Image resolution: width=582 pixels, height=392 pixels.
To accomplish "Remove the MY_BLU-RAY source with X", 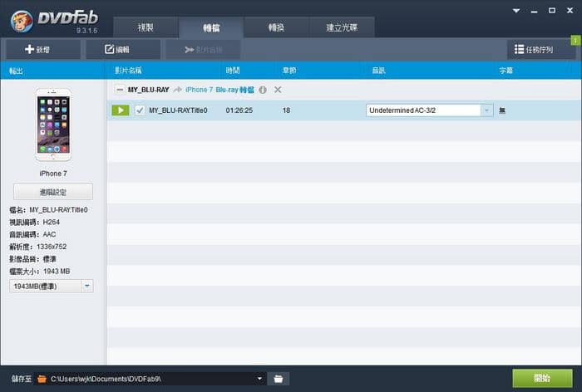I will pos(278,90).
